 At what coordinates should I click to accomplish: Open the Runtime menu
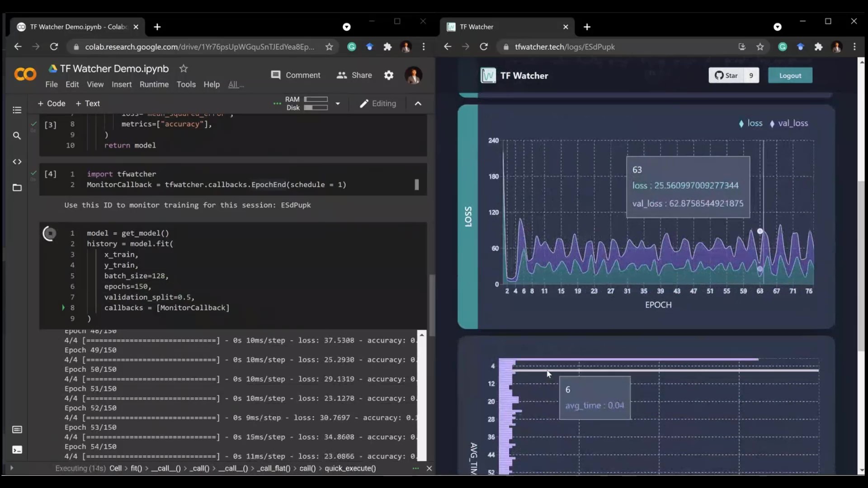(x=154, y=84)
